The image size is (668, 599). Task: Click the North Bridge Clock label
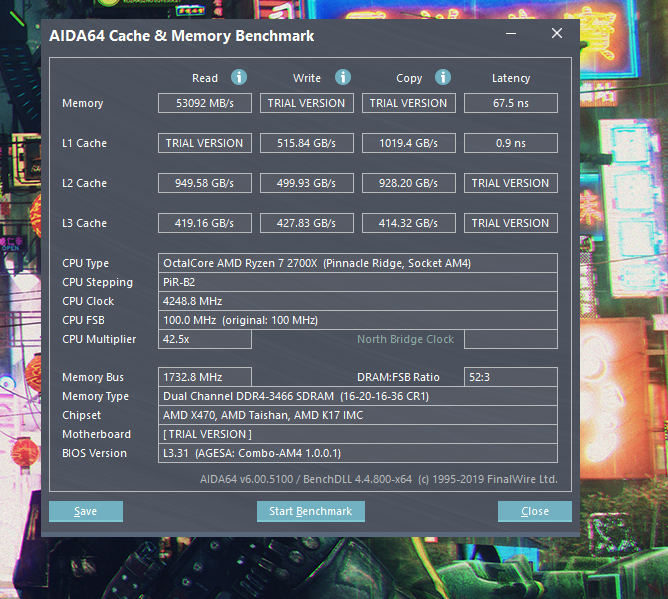(405, 339)
